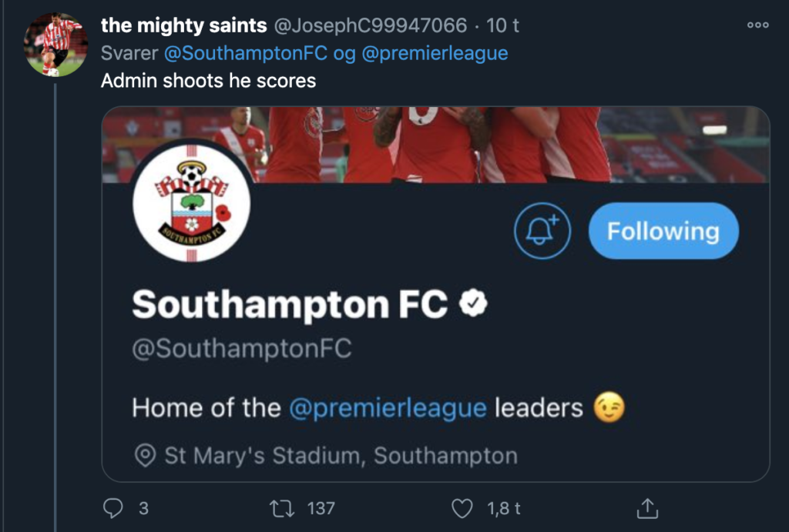Open the mighty saints profile avatar
Viewport: 789px width, 532px height.
[55, 45]
